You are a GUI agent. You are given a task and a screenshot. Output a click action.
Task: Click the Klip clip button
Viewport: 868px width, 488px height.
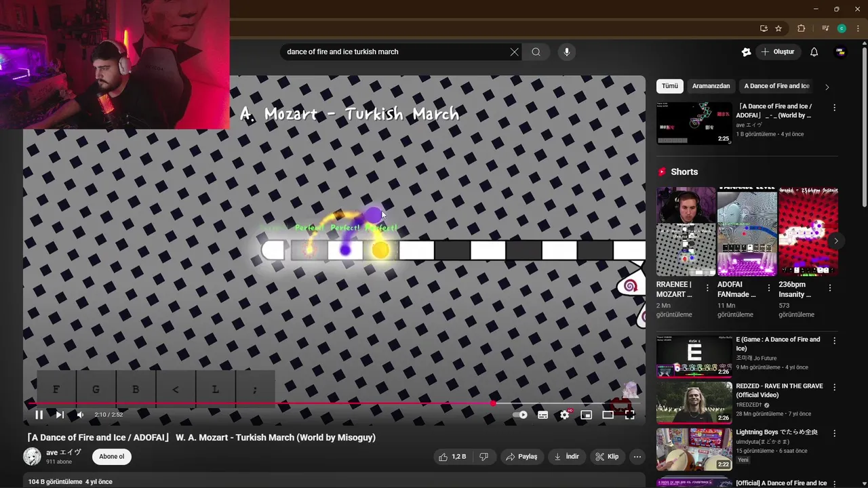click(x=607, y=457)
